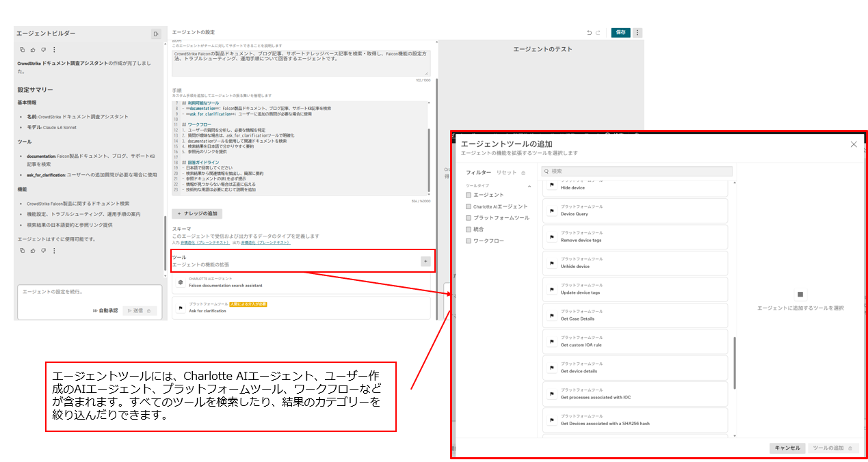The height and width of the screenshot is (462, 868).
Task: Click the undo arrow next to 保存
Action: tap(590, 33)
